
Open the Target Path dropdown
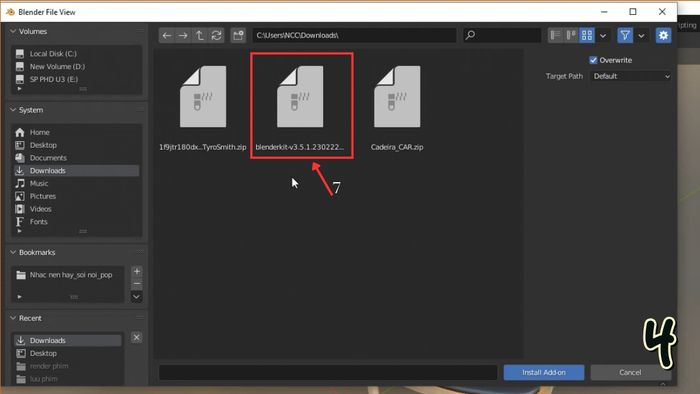point(631,76)
